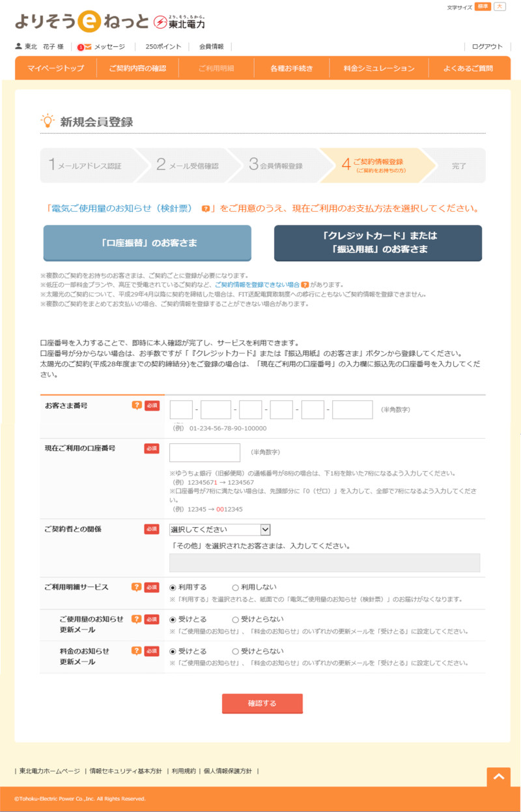Click the 東北電力 logo

[x=180, y=22]
